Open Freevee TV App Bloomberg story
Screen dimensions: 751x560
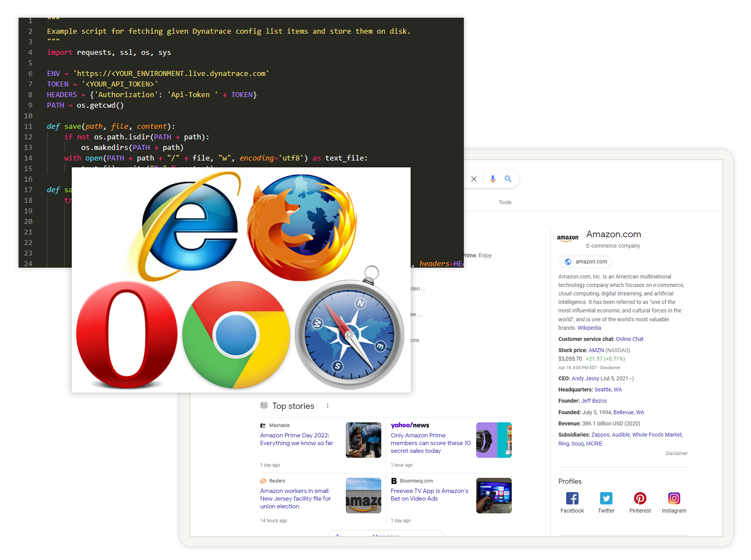point(429,494)
